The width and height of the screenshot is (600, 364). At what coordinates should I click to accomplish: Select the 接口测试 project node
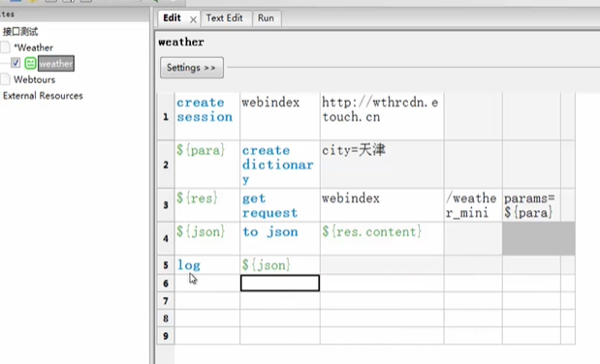point(20,31)
